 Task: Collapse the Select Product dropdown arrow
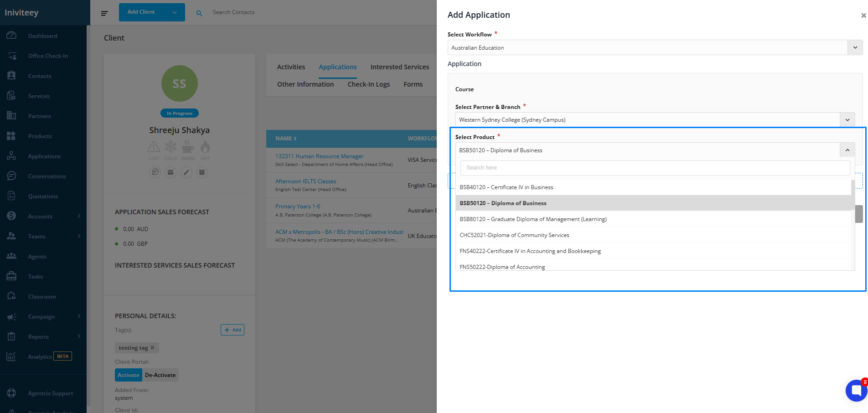[x=847, y=150]
